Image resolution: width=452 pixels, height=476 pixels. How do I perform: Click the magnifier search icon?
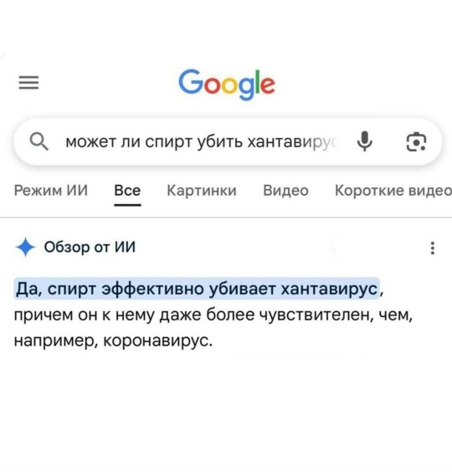39,141
